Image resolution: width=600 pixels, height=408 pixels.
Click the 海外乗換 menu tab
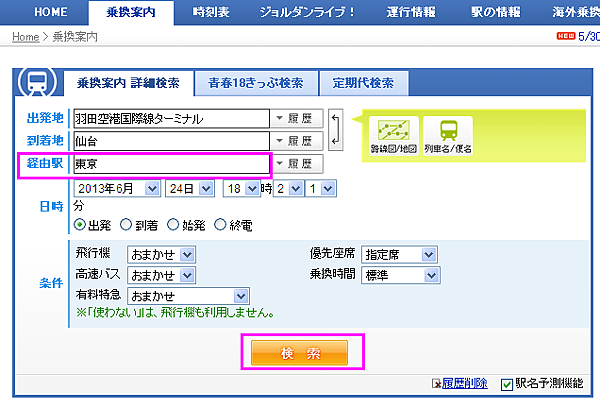coord(575,12)
